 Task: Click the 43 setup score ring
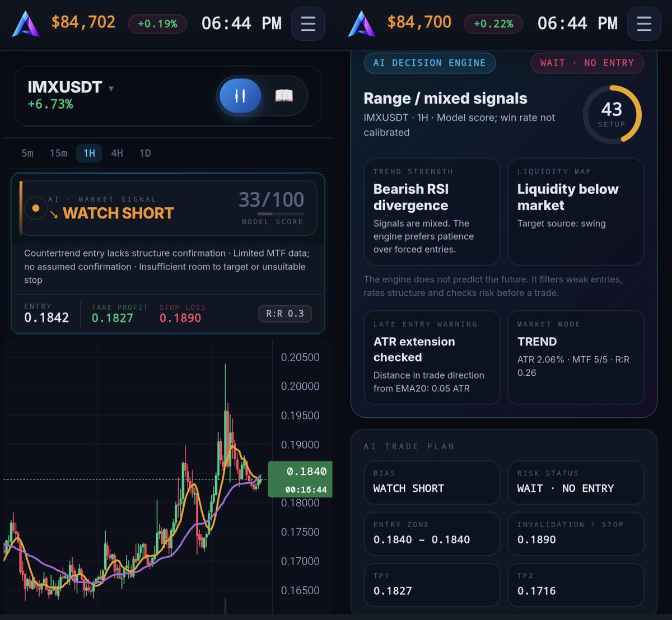(x=612, y=114)
